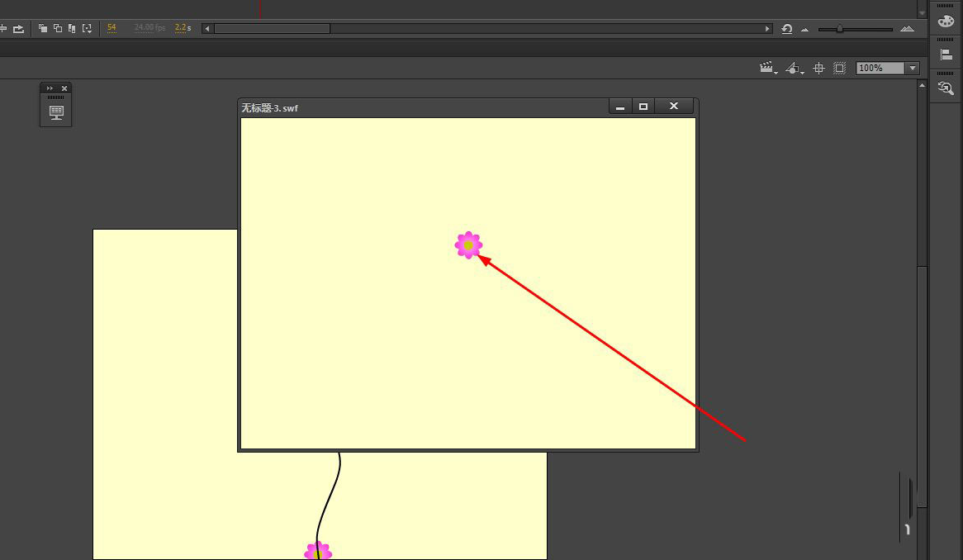Click the timeline scroll left arrow

click(x=207, y=28)
